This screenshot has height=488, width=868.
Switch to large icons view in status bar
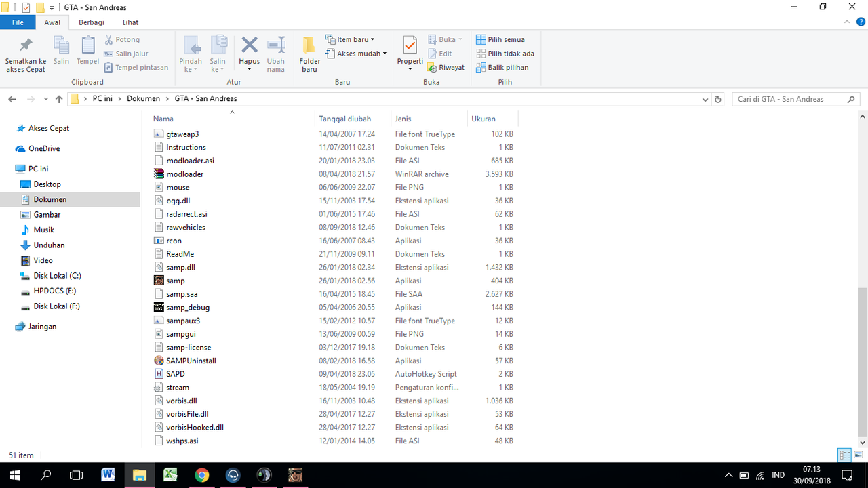click(x=859, y=455)
